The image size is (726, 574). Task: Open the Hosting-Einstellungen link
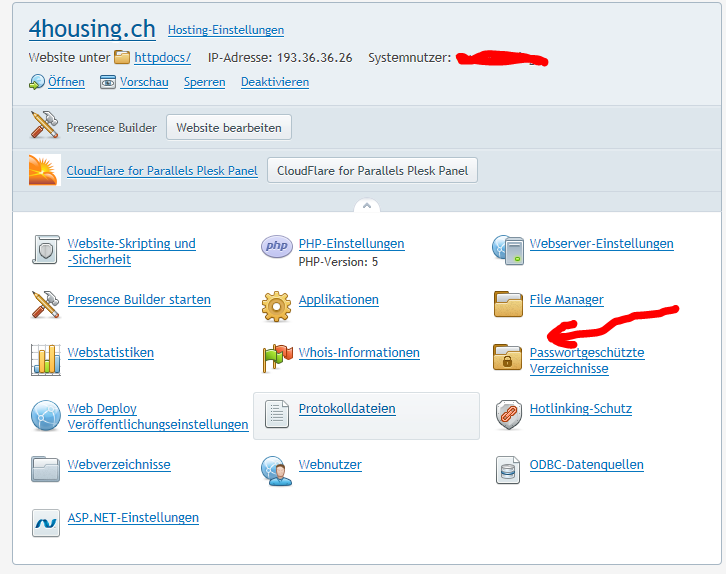tap(226, 31)
